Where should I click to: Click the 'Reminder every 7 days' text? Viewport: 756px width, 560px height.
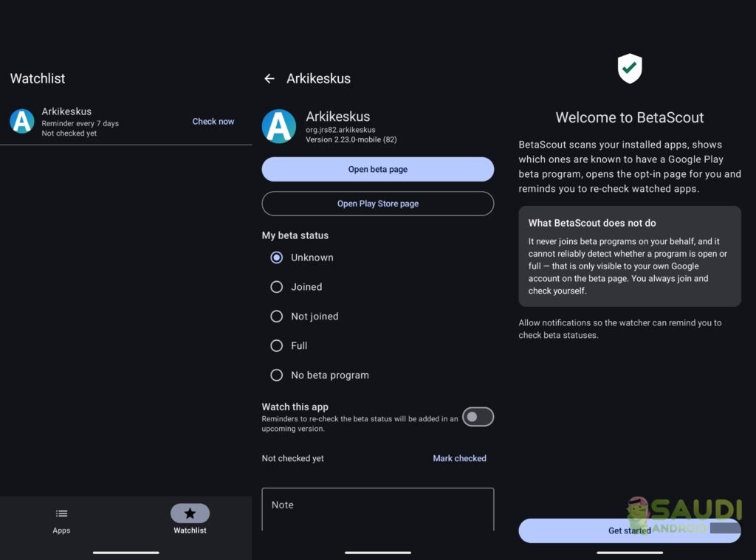[x=80, y=123]
